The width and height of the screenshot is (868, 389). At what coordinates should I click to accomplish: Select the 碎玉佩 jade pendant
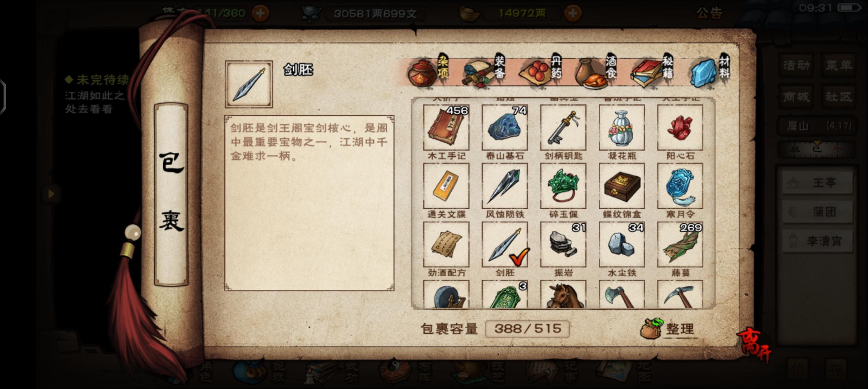(x=563, y=186)
